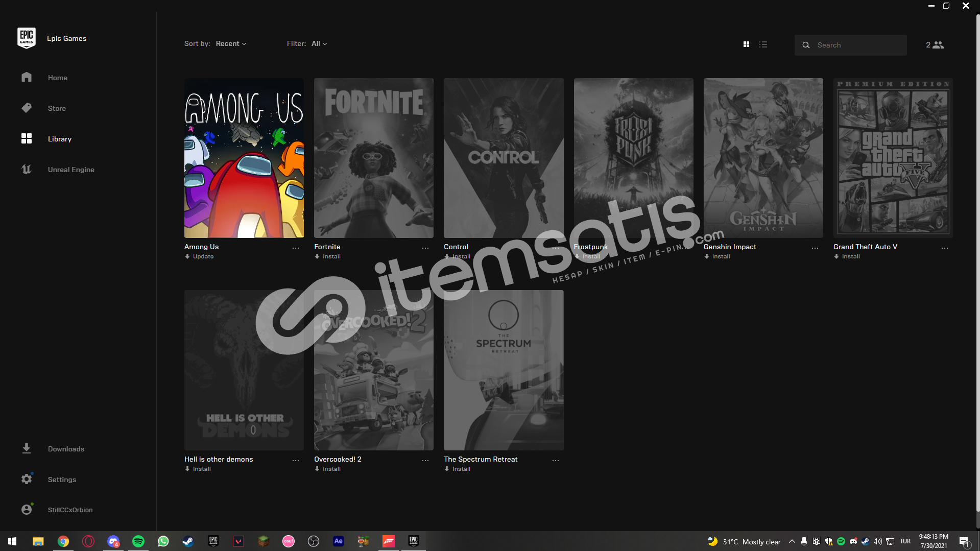Open Valorant from the taskbar
Screen dimensions: 980x551
click(x=238, y=541)
